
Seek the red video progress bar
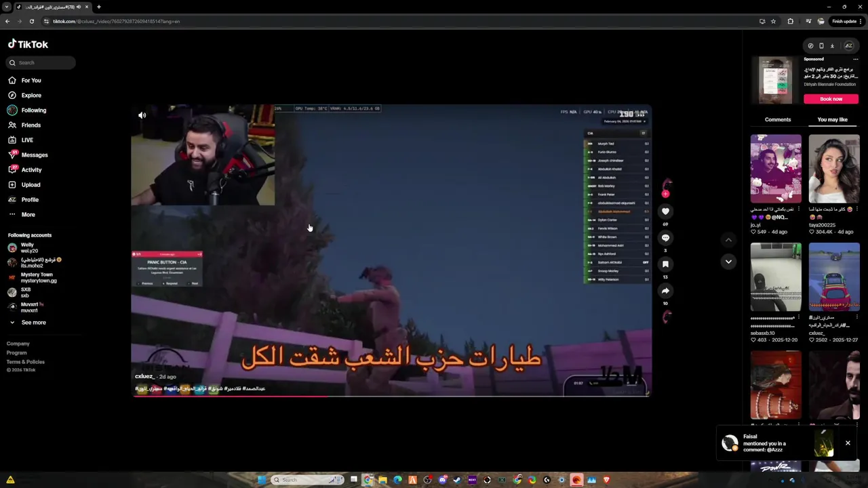tap(391, 396)
